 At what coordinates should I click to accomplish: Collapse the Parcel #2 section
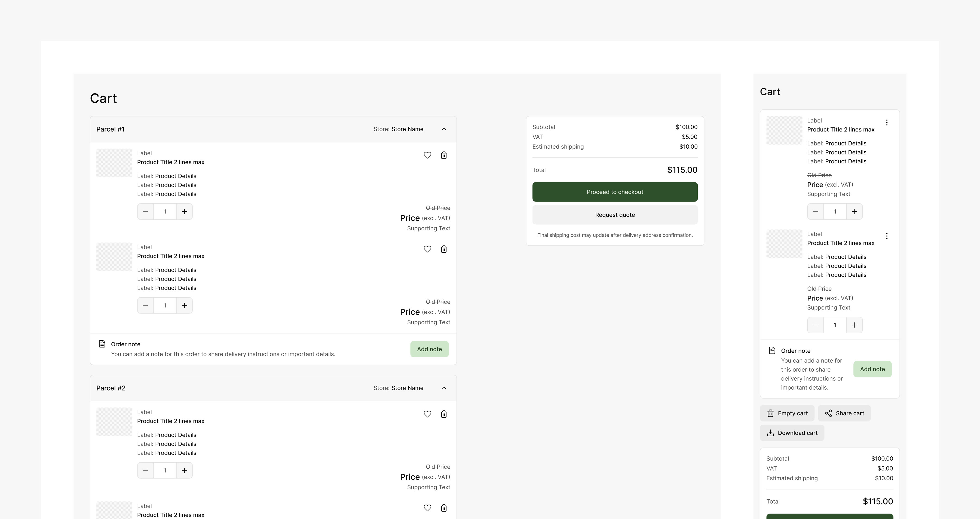coord(444,388)
